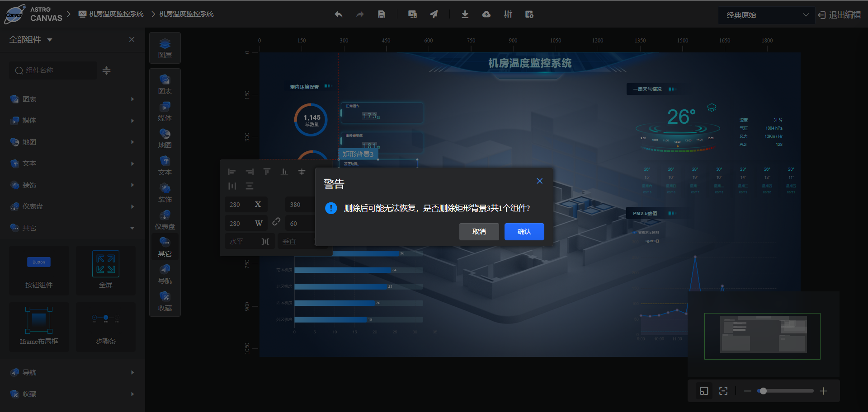Image resolution: width=868 pixels, height=412 pixels.
Task: Open the sliders settings icon in toolbar
Action: point(508,14)
